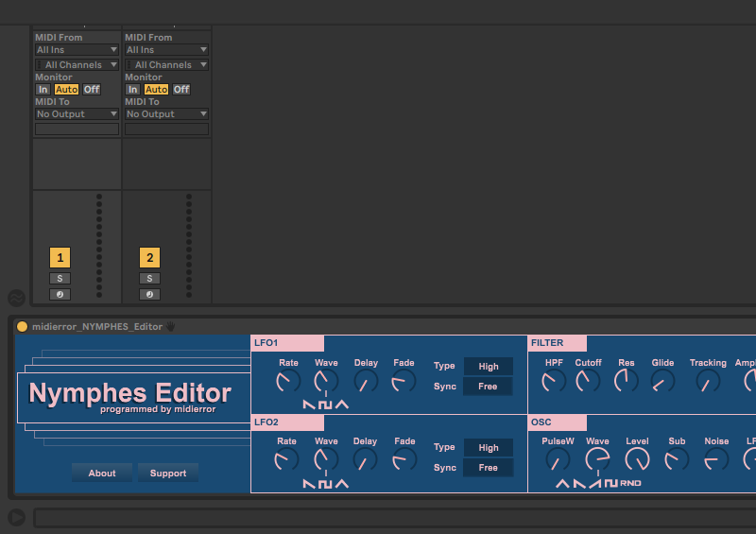Adjust the OSC Sub knob
756x534 pixels.
(x=677, y=459)
